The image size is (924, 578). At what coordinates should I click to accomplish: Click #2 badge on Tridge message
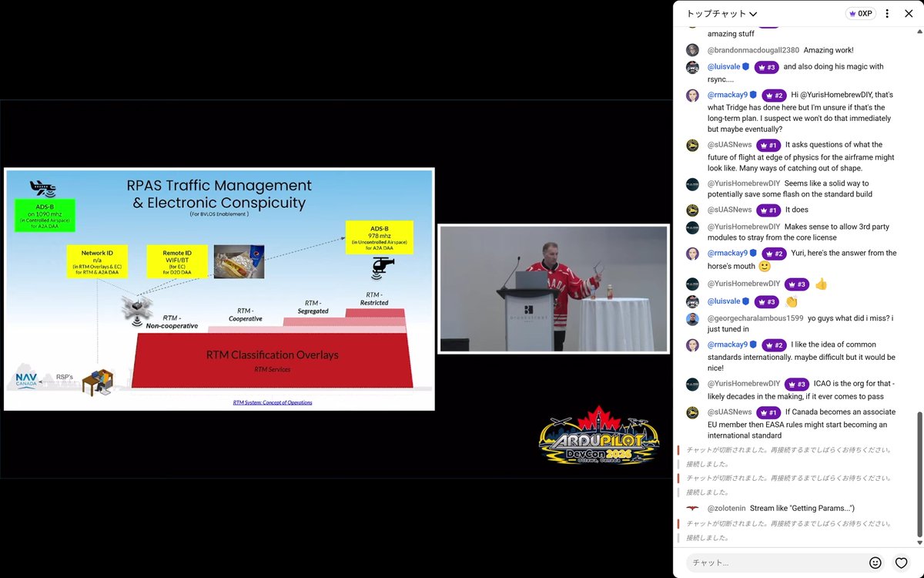tap(774, 96)
